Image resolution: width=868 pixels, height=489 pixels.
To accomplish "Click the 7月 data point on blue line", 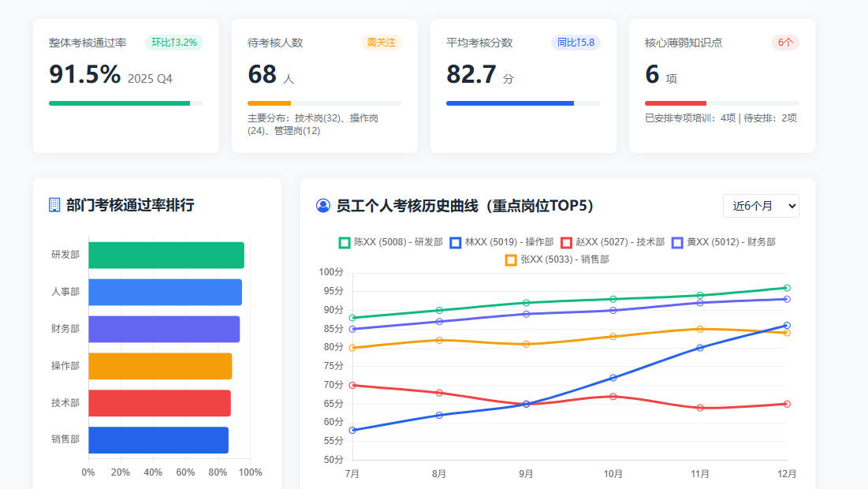I will pos(352,430).
